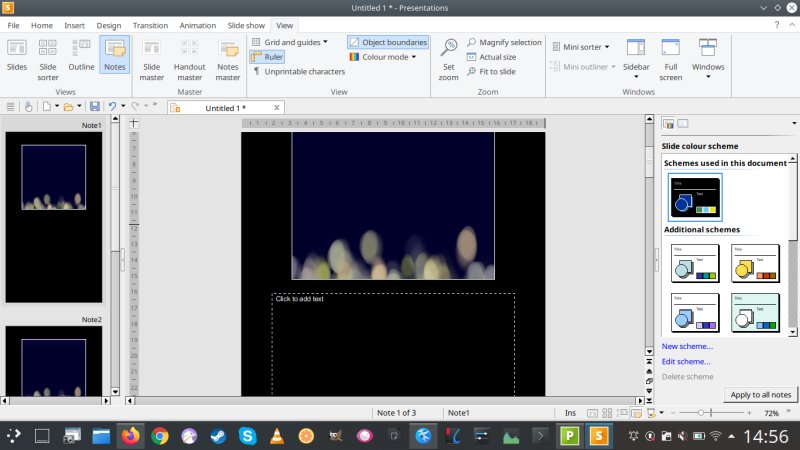Enter Full screen mode
The width and height of the screenshot is (800, 450).
coord(671,57)
